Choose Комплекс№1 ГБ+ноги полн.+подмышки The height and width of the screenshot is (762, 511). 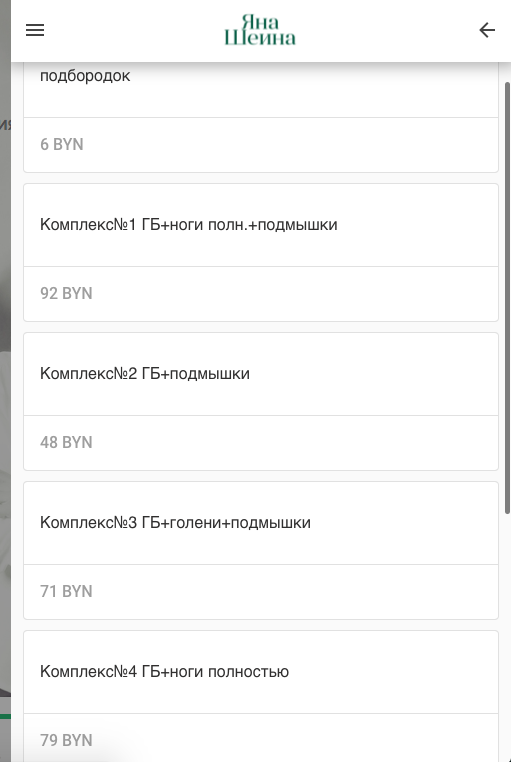pyautogui.click(x=188, y=225)
